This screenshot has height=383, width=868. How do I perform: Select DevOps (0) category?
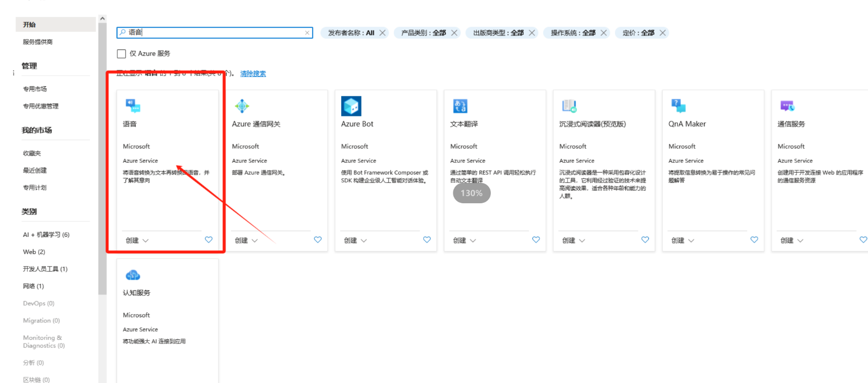(x=39, y=303)
